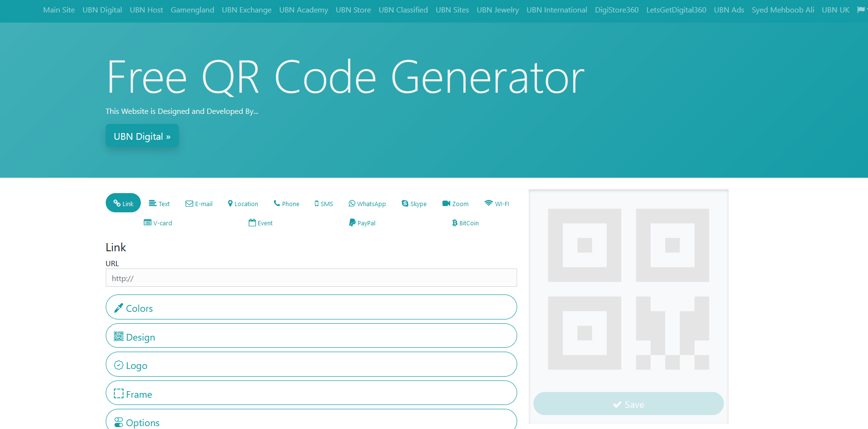Click the toggle icon beside Options
Screen dimensions: 868x429
click(x=119, y=422)
